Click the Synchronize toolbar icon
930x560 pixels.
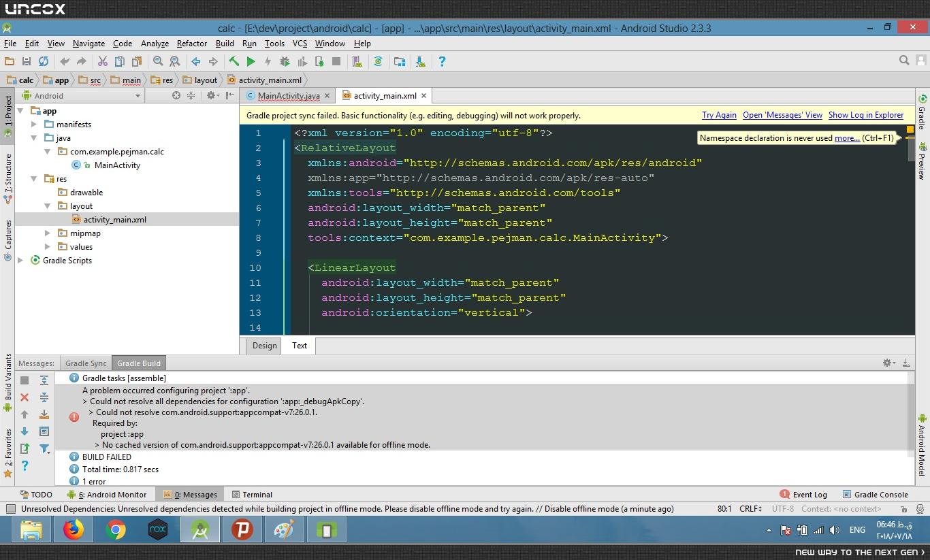44,61
